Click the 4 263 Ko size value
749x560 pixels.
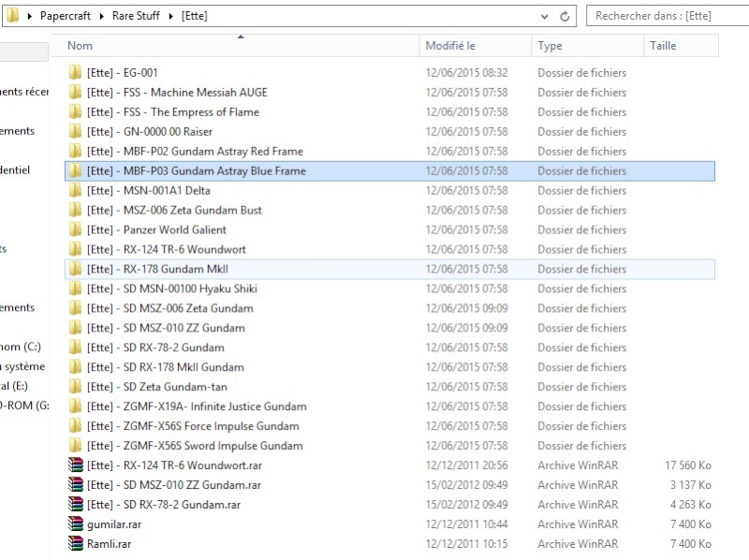pyautogui.click(x=690, y=504)
